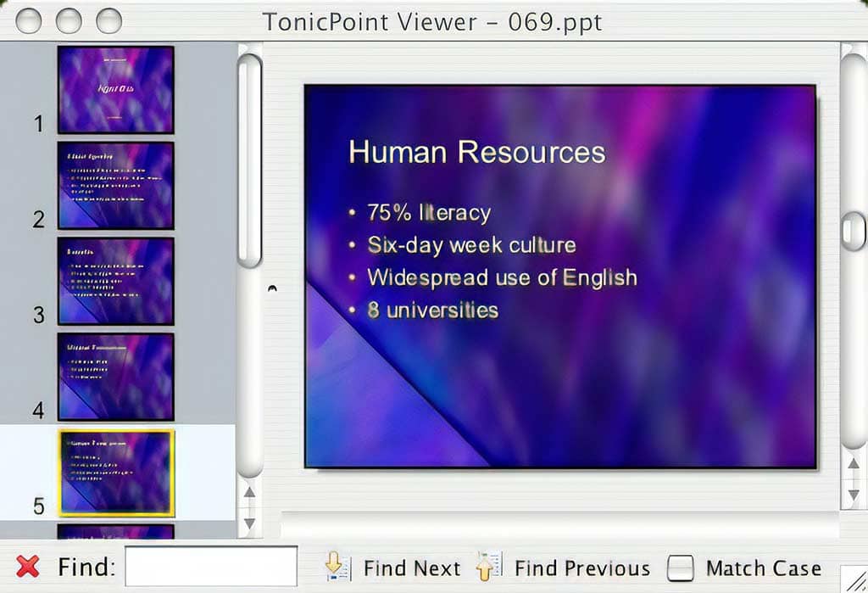Select slide 3 in the sidebar

[115, 282]
